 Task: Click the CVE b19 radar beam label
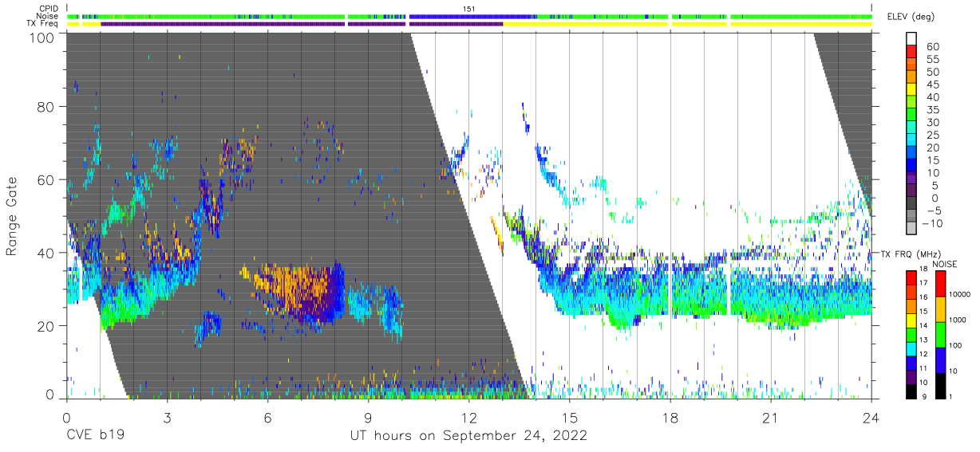94,436
